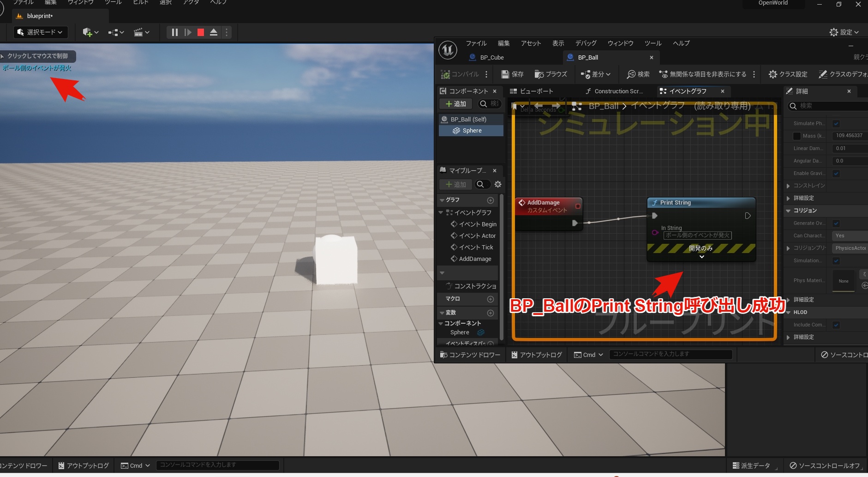This screenshot has height=477, width=868.
Task: Open the 表示 menu in blueprint editor
Action: 558,43
